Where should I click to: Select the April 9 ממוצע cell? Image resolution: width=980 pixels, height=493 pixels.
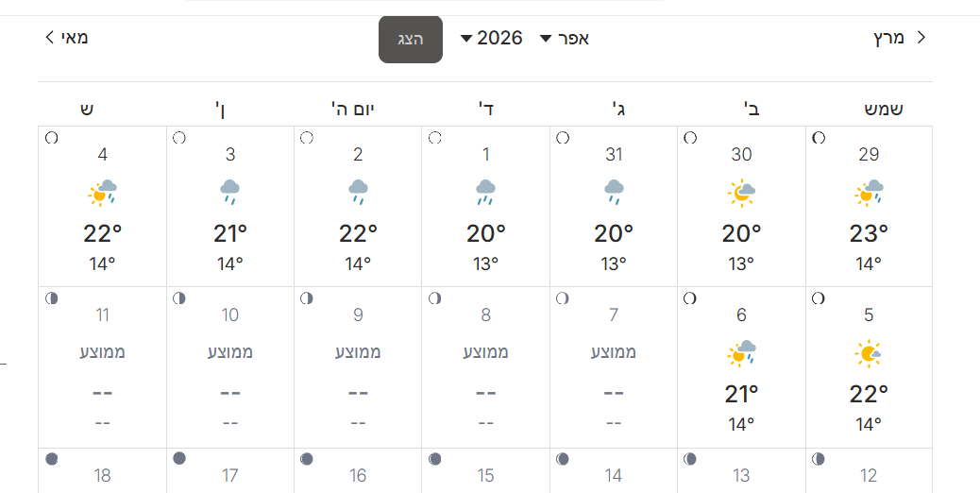pyautogui.click(x=358, y=366)
